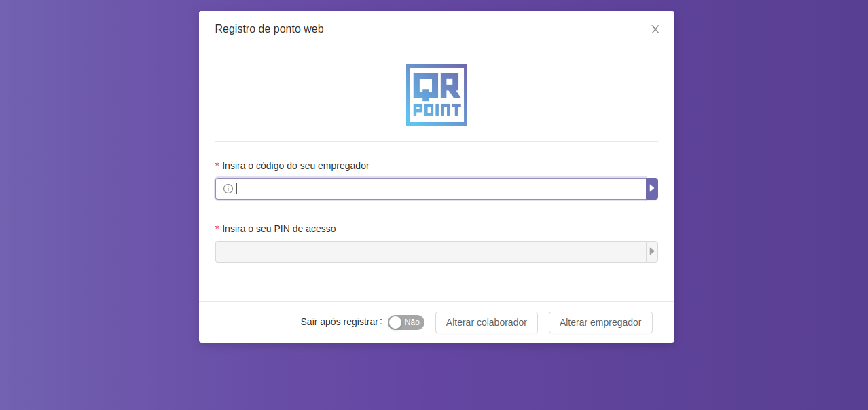Click the 'POINT' text in the logo
This screenshot has width=868, height=410.
pyautogui.click(x=437, y=111)
